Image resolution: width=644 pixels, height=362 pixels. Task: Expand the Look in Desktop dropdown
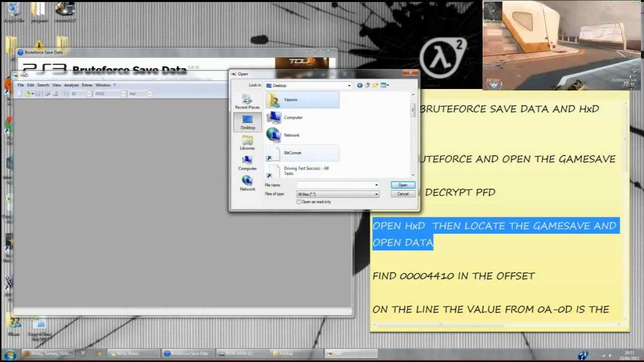pos(349,85)
